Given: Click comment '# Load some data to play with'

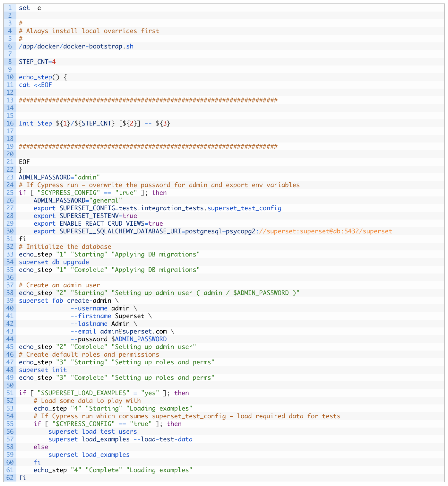Looking at the screenshot, I should pos(87,401).
